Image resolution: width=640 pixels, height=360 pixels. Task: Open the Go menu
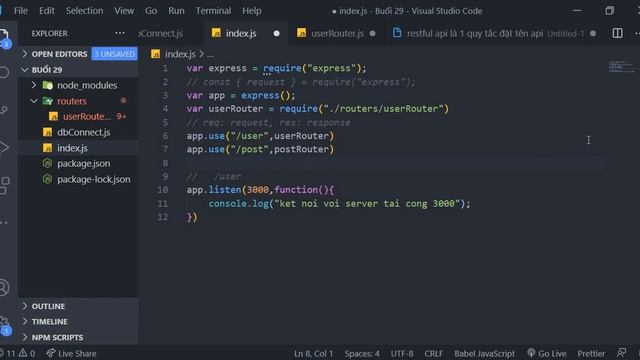click(151, 11)
